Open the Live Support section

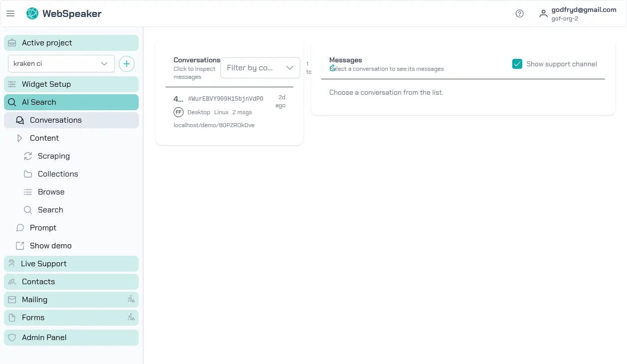(71, 264)
